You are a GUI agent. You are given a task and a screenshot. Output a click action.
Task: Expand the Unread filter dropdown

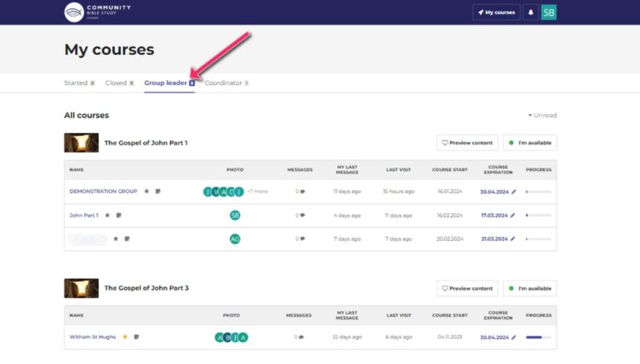[x=542, y=116]
